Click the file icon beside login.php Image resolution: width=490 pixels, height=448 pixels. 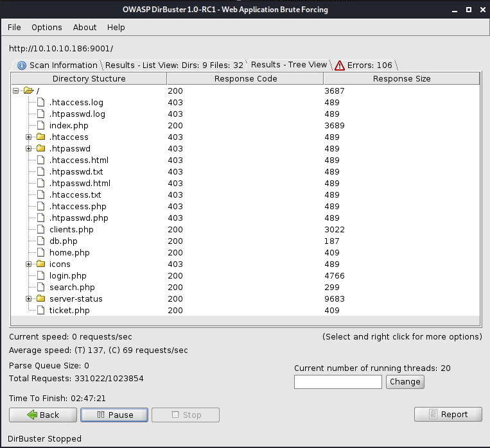[40, 275]
